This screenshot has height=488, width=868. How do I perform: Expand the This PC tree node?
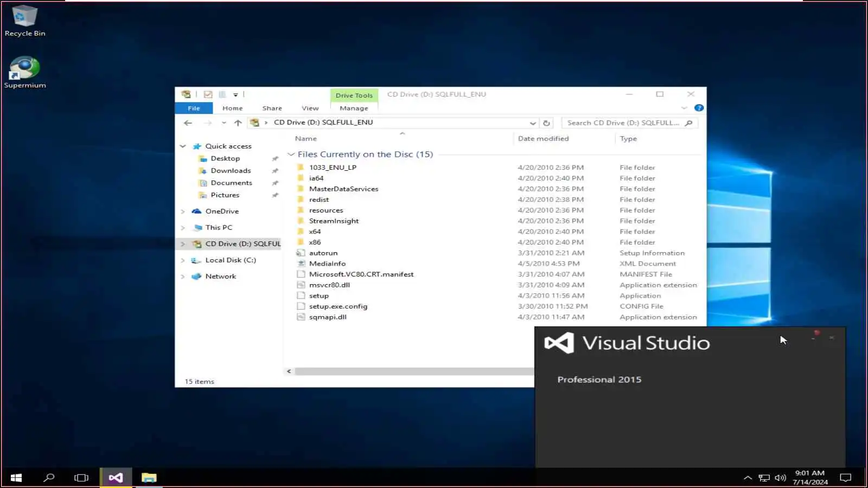[x=183, y=228]
